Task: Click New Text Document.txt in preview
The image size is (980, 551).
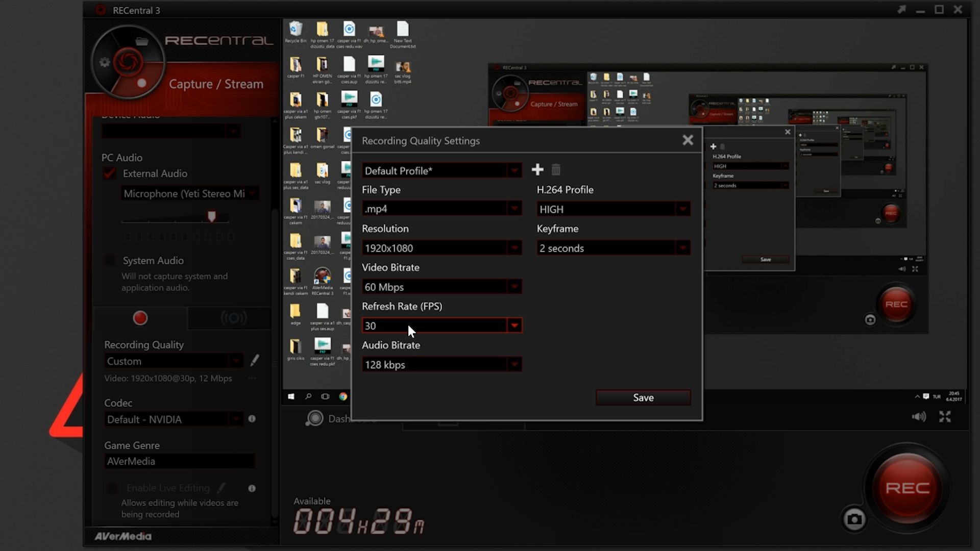Action: [x=403, y=35]
